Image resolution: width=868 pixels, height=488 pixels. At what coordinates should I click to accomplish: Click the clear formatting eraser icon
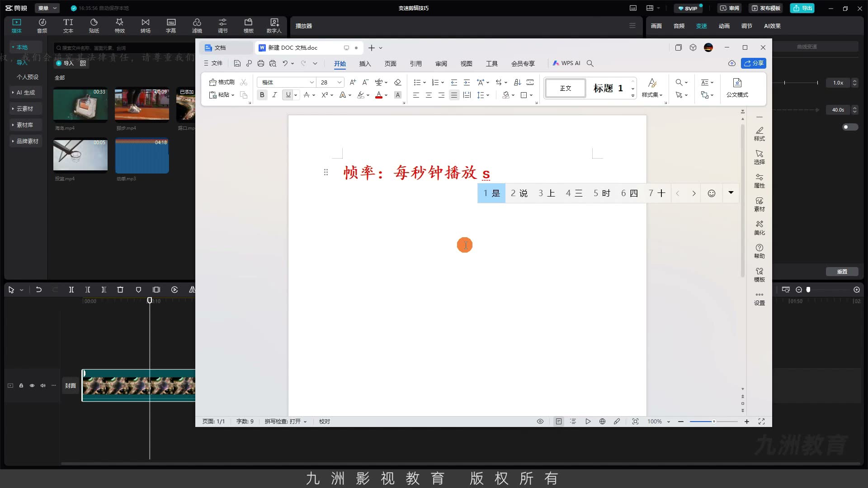[x=397, y=82]
